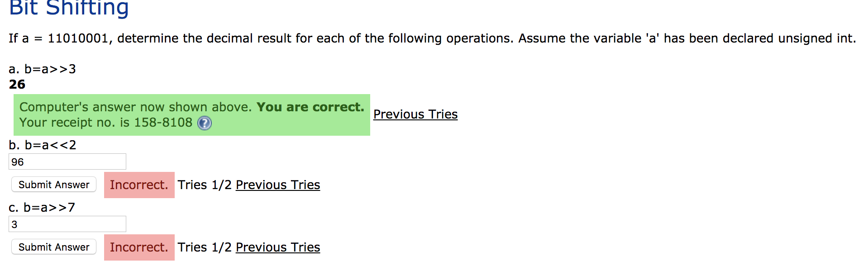
Task: Click the Incorrect label for part c
Action: (139, 247)
